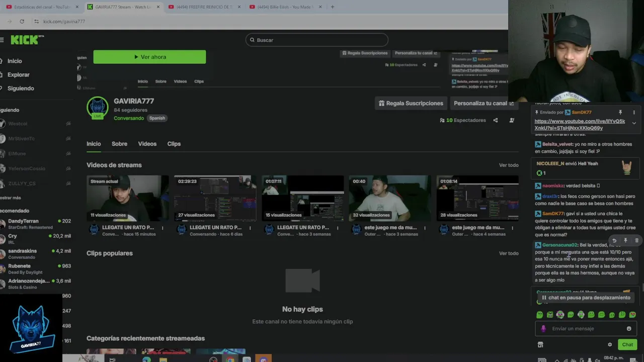This screenshot has height=362, width=644.
Task: Click username naomiskz in chat
Action: [553, 186]
